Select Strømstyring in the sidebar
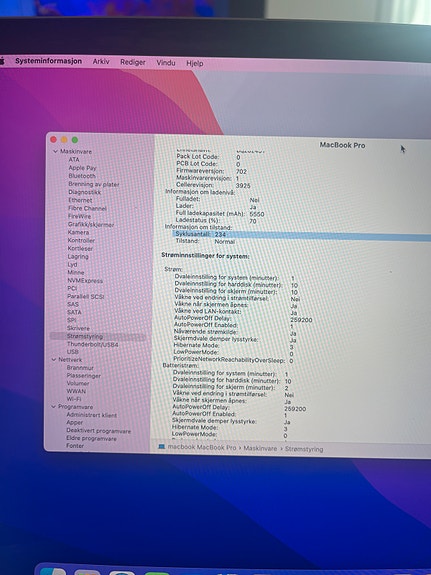Viewport: 431px width, 575px height. (97, 336)
